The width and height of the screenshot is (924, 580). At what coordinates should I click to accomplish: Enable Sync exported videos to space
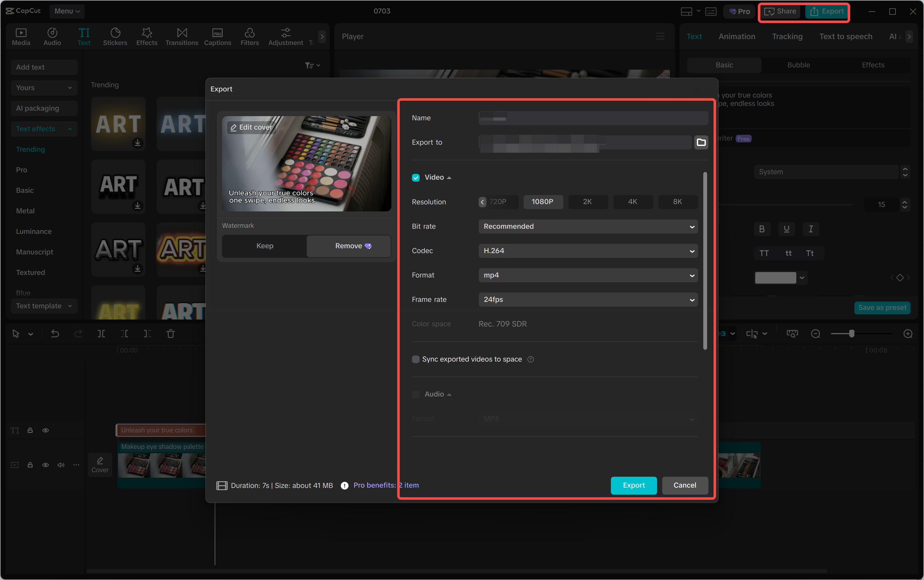coord(415,359)
